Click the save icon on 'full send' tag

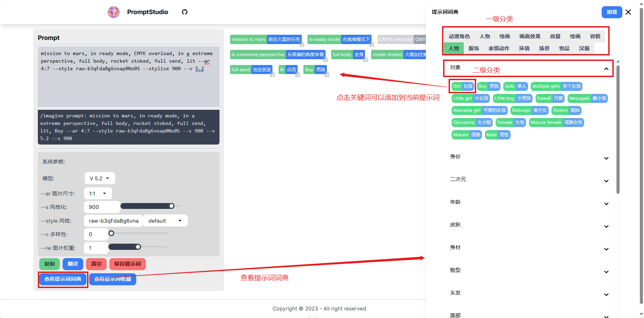(x=272, y=75)
